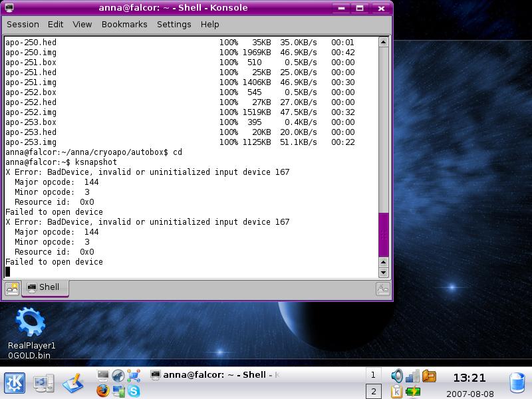Open the Session menu

click(23, 24)
